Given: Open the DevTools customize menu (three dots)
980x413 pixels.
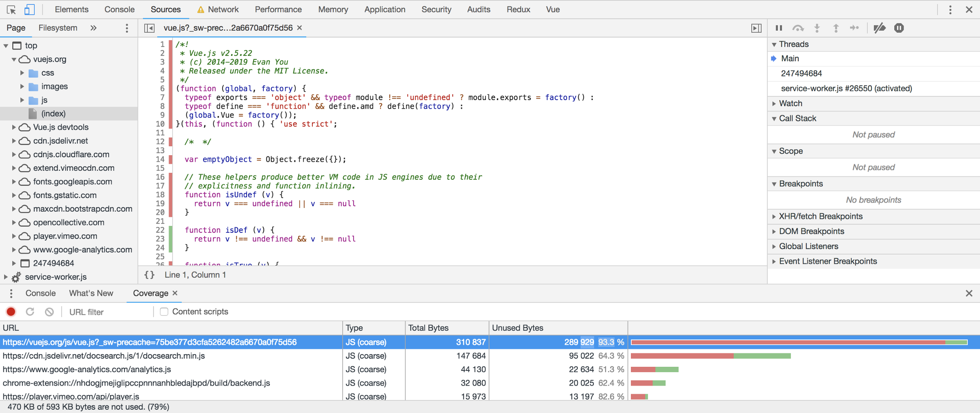Looking at the screenshot, I should (x=950, y=9).
